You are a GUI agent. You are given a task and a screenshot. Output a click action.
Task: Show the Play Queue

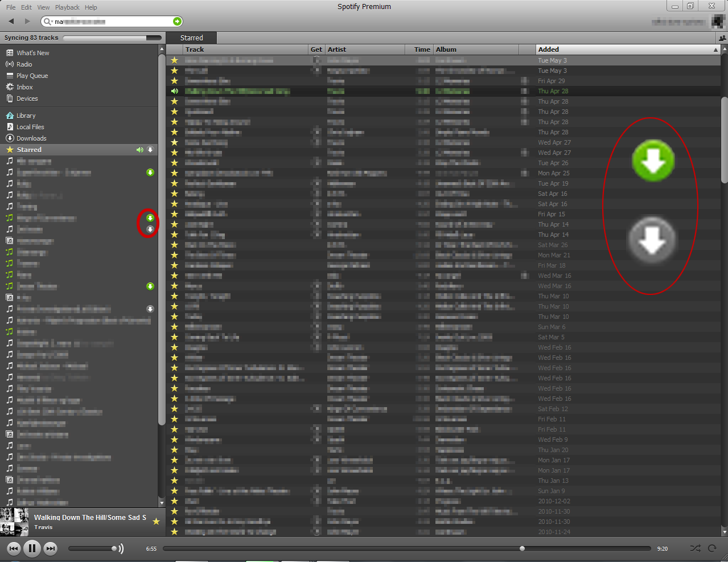(x=32, y=76)
